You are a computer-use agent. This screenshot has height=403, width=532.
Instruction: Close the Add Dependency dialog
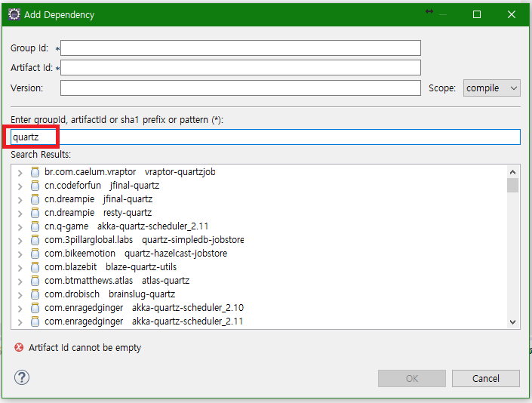pyautogui.click(x=512, y=14)
